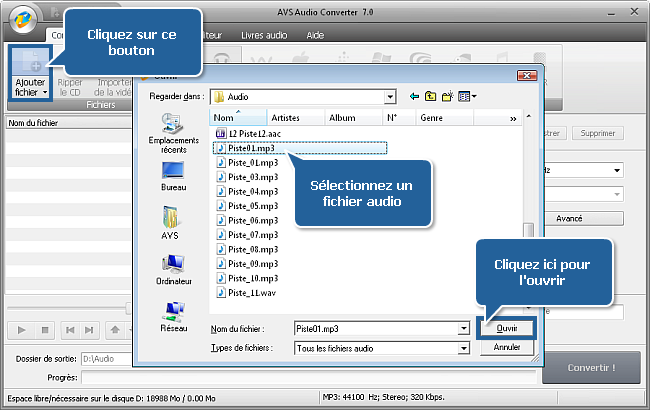This screenshot has width=650, height=410.
Task: Show more columns with » chevron
Action: click(513, 119)
